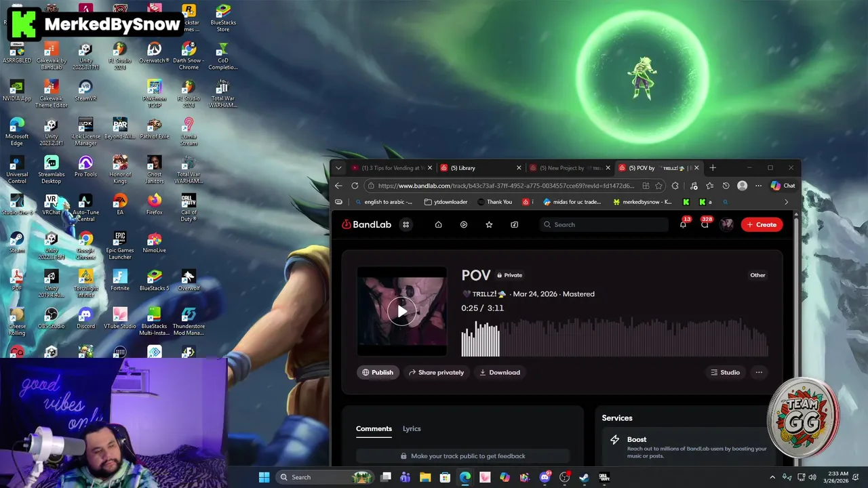The width and height of the screenshot is (868, 488).
Task: Click the Other genre tag
Action: 757,275
